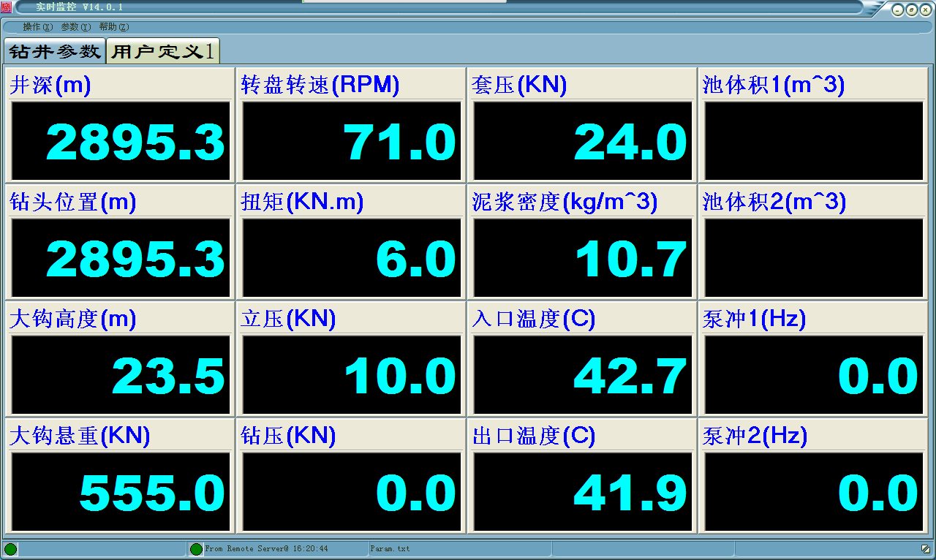This screenshot has width=936, height=560.
Task: Click the 71.0 rotary speed value
Action: pyautogui.click(x=400, y=142)
